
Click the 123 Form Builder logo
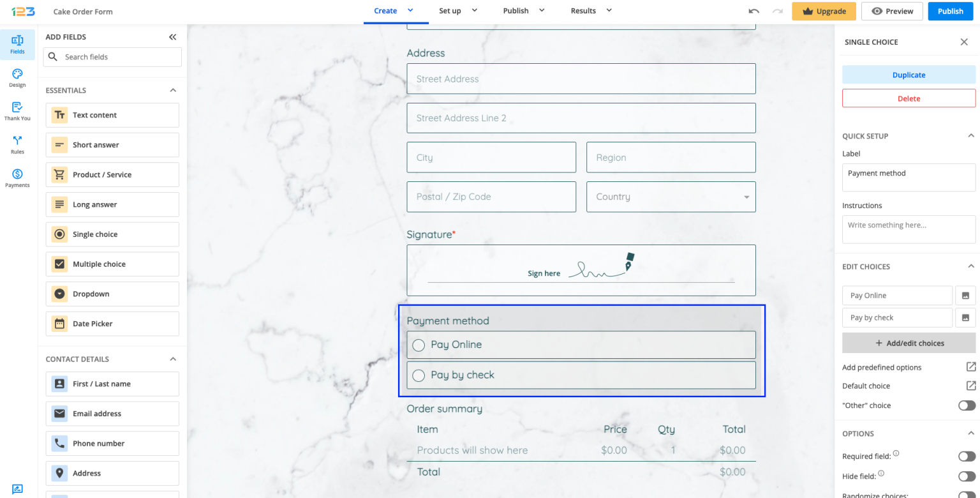[x=23, y=11]
